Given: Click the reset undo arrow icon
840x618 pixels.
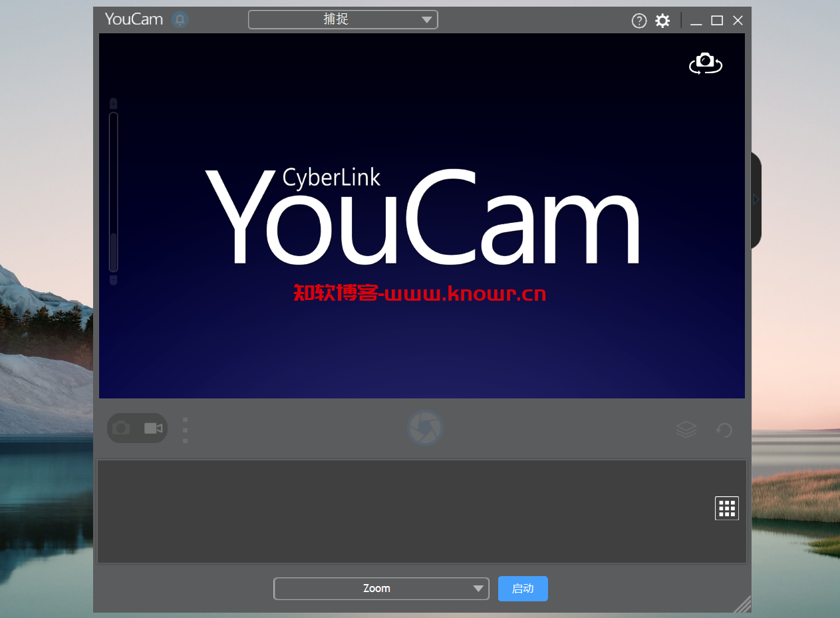Looking at the screenshot, I should click(x=724, y=430).
